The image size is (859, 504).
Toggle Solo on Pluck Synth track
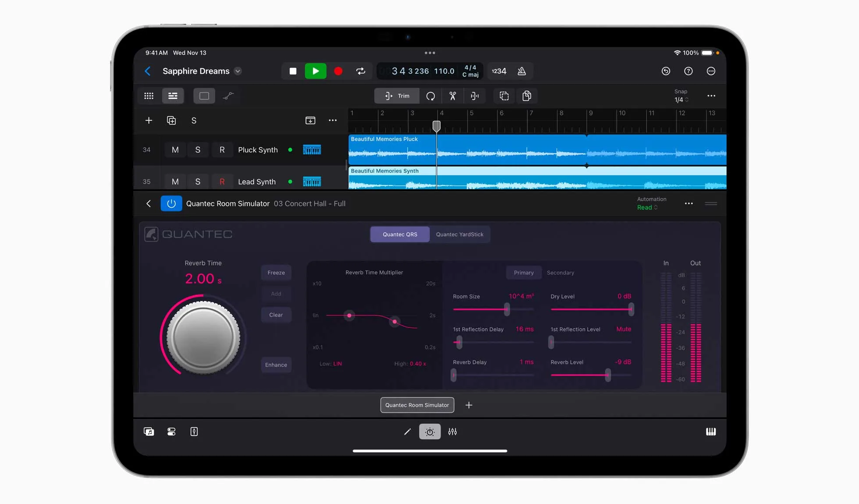tap(197, 149)
